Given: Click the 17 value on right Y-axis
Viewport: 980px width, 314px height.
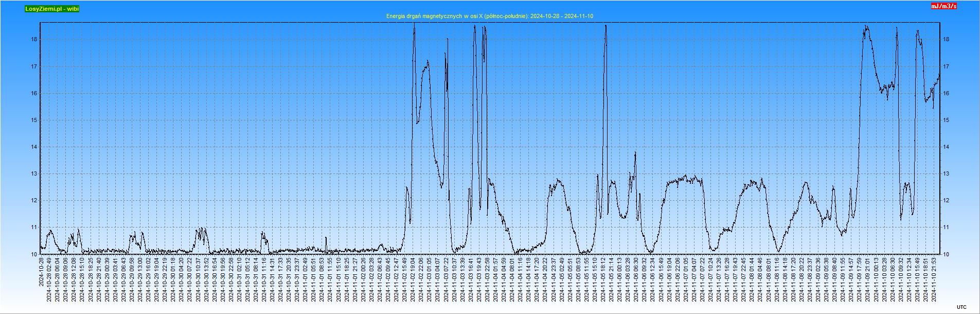Looking at the screenshot, I should (946, 66).
